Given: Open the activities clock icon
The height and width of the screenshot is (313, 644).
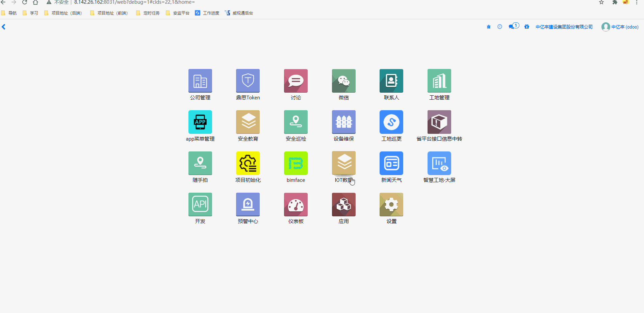Looking at the screenshot, I should (x=500, y=27).
